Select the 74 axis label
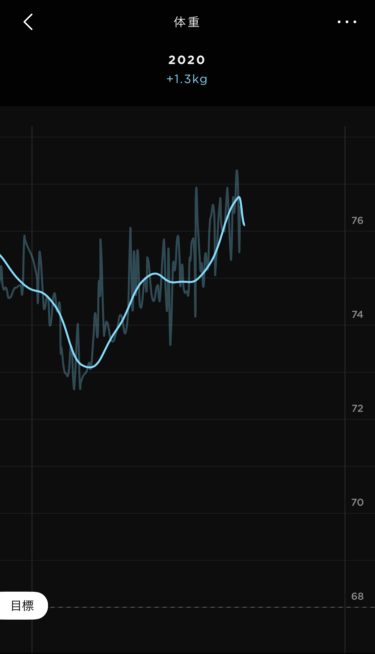375x654 pixels. [357, 314]
